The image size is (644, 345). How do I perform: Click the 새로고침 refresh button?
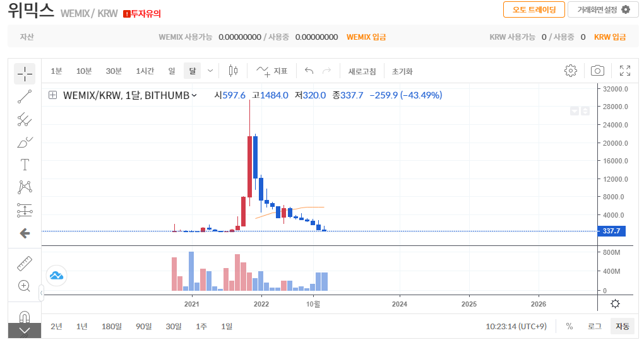tap(362, 71)
